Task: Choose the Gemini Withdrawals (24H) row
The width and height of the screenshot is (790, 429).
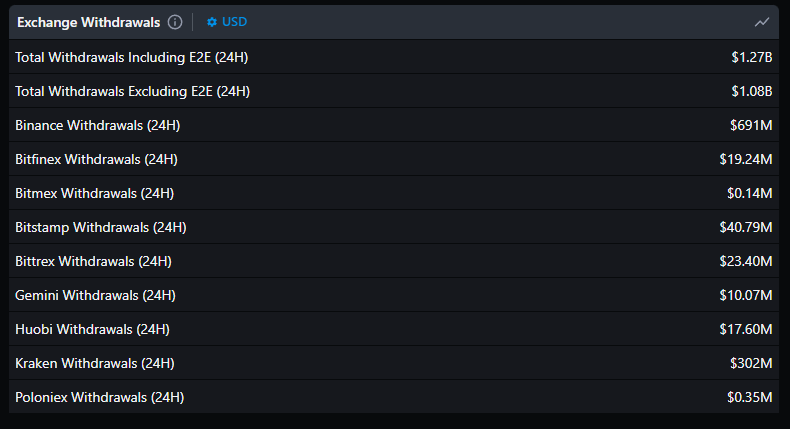Action: click(x=394, y=295)
